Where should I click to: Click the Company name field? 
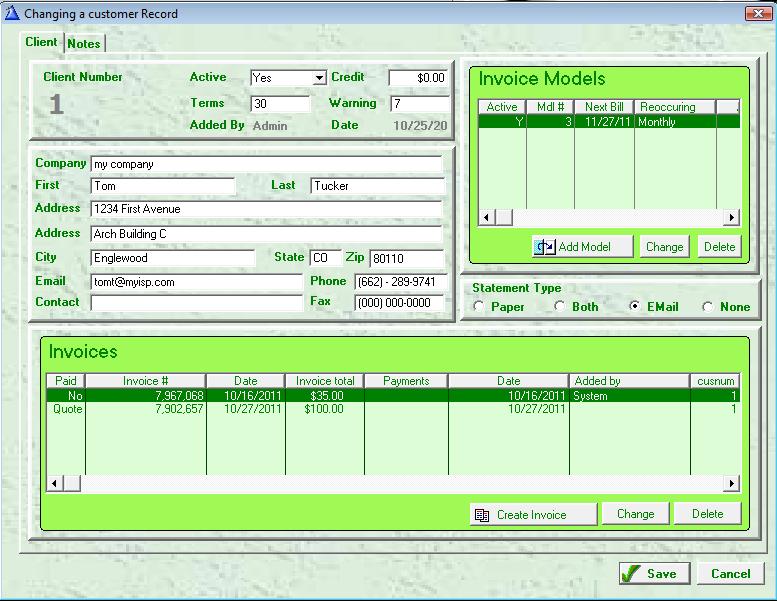pyautogui.click(x=265, y=164)
